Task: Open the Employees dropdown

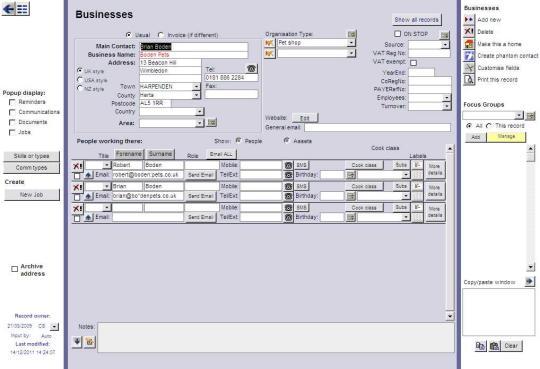Action: [x=446, y=98]
